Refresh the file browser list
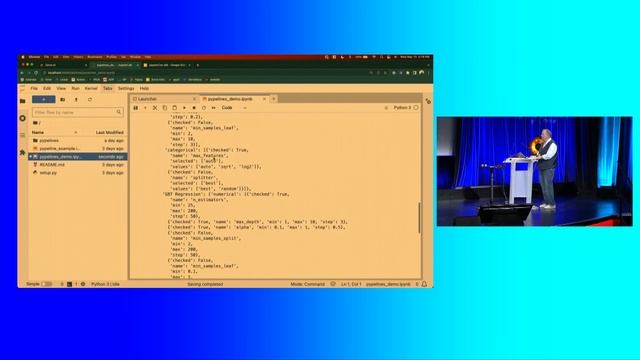Screen dimensions: 640x360 point(90,99)
